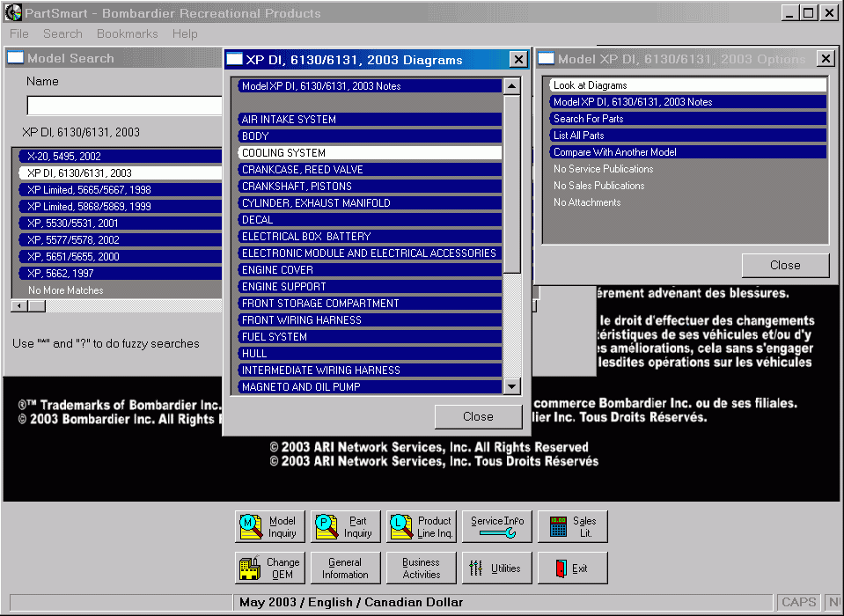Select ENGINE SUPPORT diagram

click(x=370, y=286)
